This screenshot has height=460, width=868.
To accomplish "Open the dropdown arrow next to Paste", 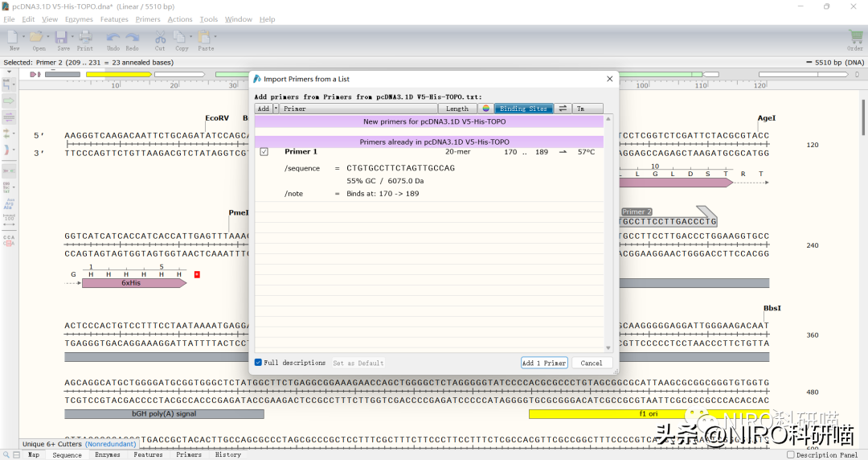I will point(215,37).
